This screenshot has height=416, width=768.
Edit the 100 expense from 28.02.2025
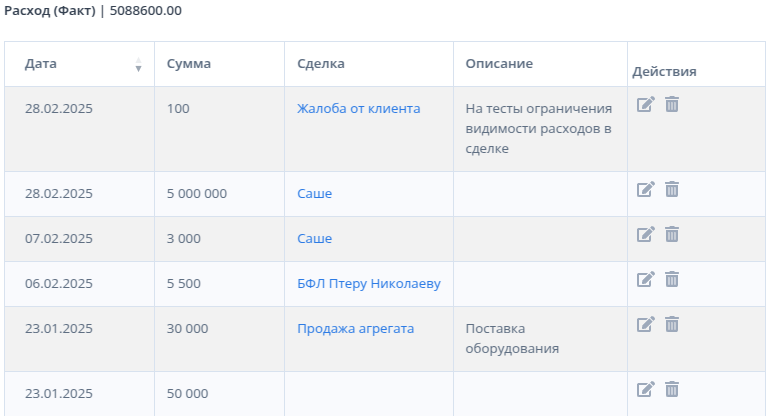[x=646, y=104]
